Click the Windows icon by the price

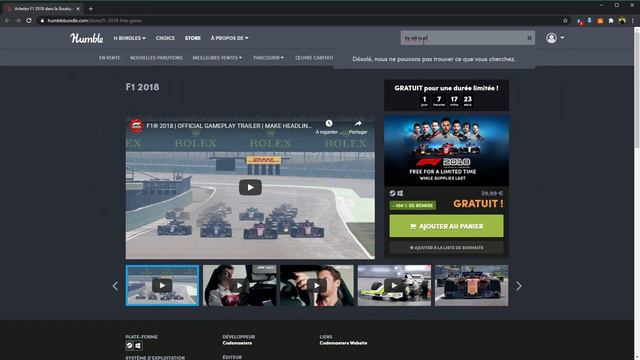click(x=400, y=193)
